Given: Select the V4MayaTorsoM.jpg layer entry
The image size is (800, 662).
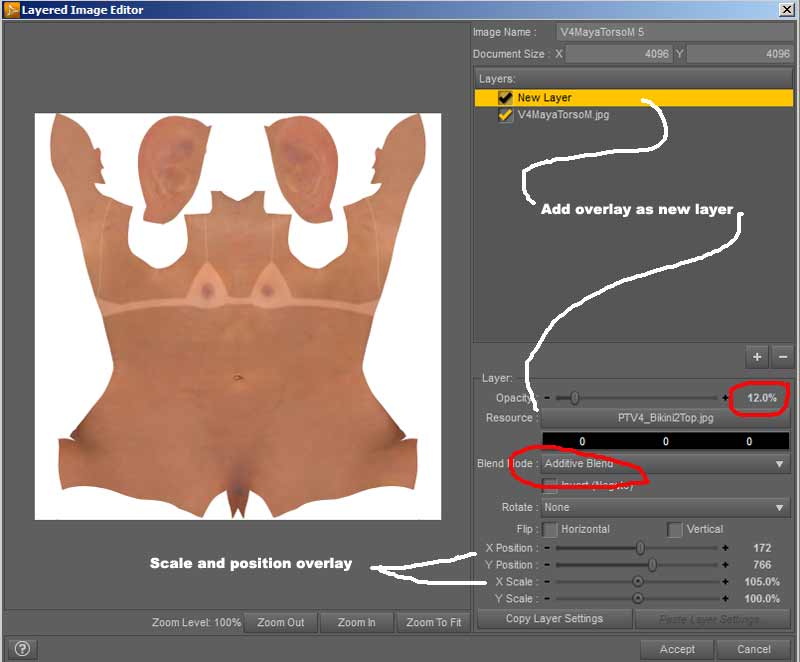Looking at the screenshot, I should 563,115.
